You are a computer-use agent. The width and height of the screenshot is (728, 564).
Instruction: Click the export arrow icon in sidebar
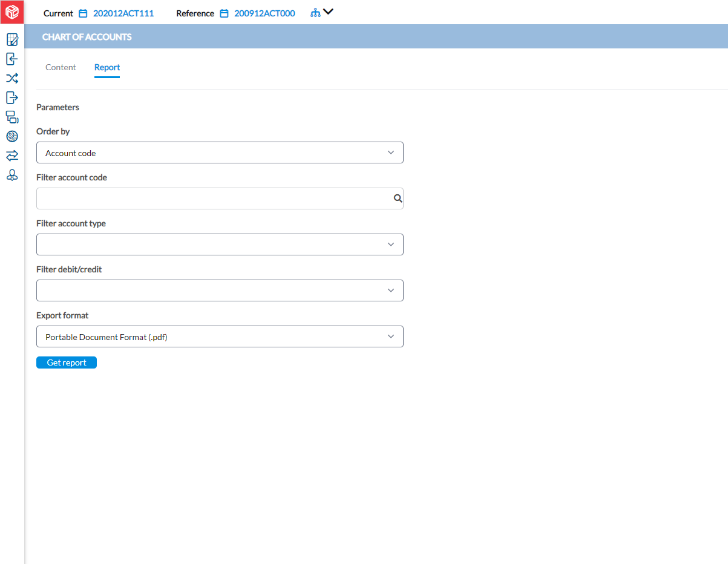[12, 97]
